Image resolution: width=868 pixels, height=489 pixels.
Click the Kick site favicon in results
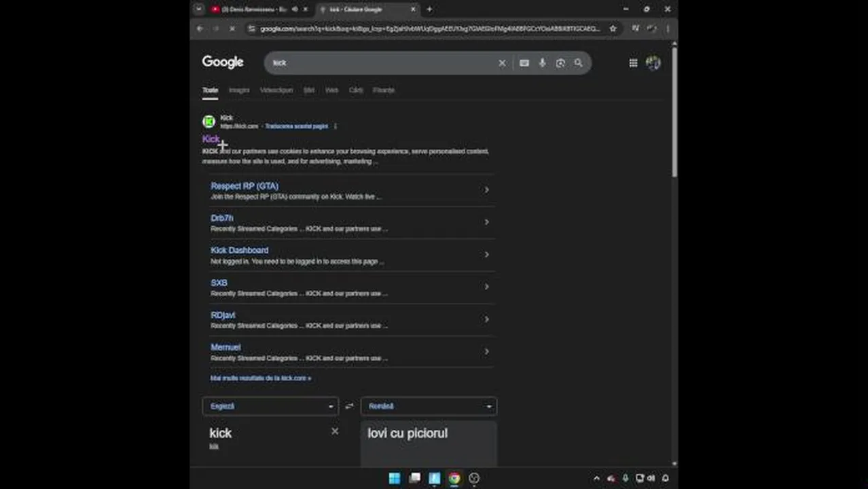point(209,122)
